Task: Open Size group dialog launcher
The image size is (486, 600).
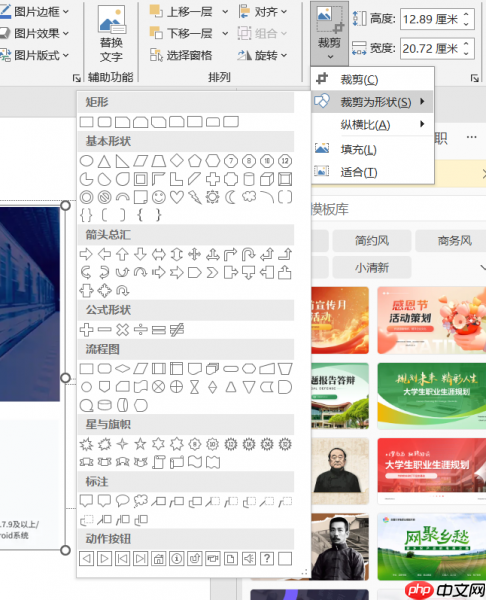Action: coord(475,78)
